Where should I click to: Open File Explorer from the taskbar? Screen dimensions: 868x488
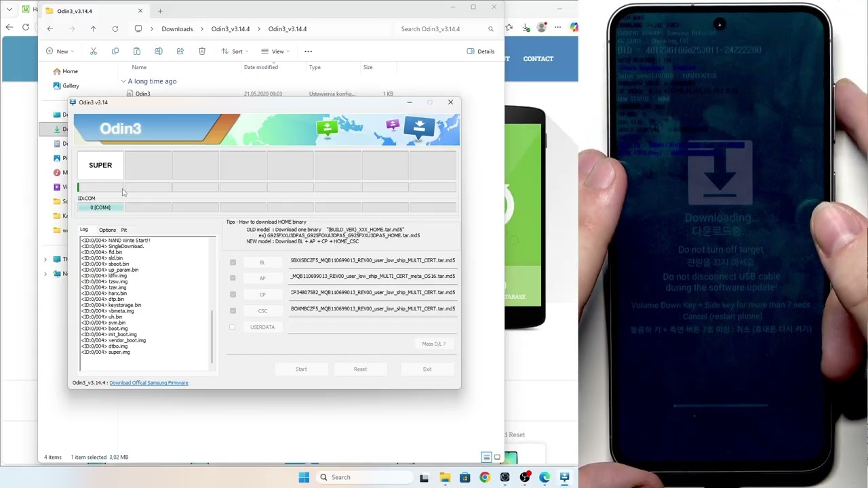point(445,477)
